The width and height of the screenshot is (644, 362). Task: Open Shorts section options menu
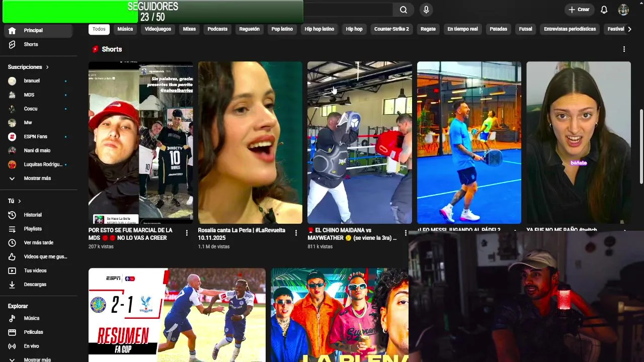pos(624,49)
